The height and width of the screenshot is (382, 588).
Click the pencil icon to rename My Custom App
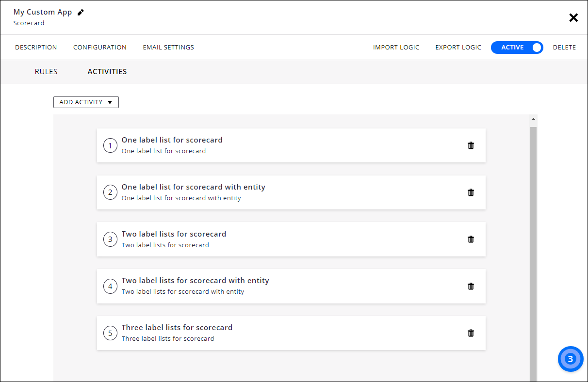pyautogui.click(x=81, y=12)
